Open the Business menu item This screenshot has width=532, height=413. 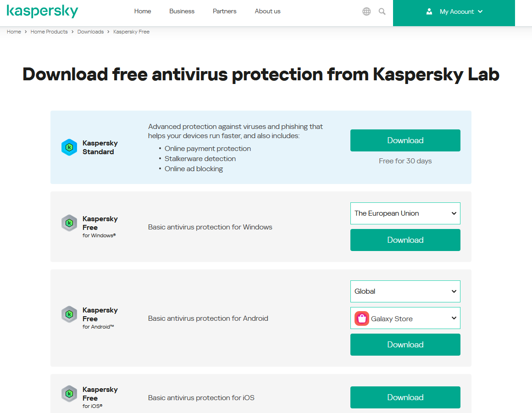[x=182, y=11]
